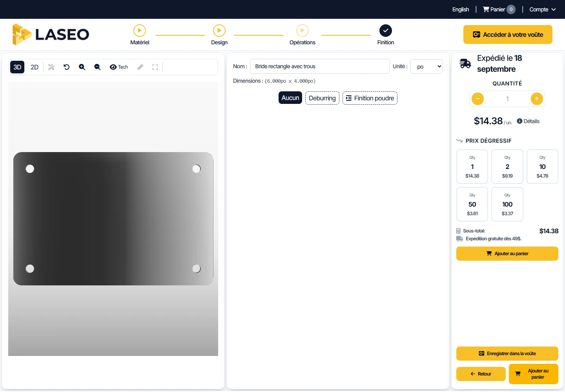
Task: Zoom out of the part preview
Action: 98,67
